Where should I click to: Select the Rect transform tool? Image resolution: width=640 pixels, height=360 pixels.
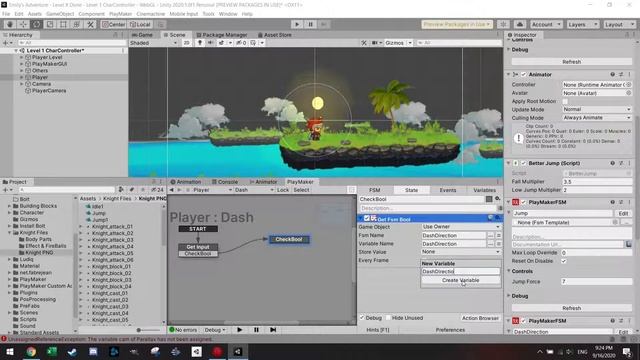pyautogui.click(x=63, y=24)
